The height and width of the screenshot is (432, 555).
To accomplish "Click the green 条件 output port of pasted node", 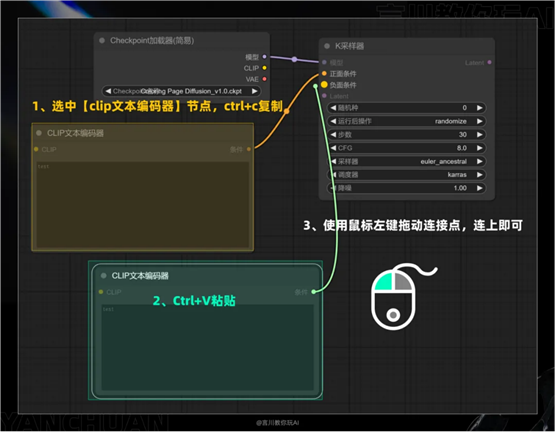I will coord(314,292).
